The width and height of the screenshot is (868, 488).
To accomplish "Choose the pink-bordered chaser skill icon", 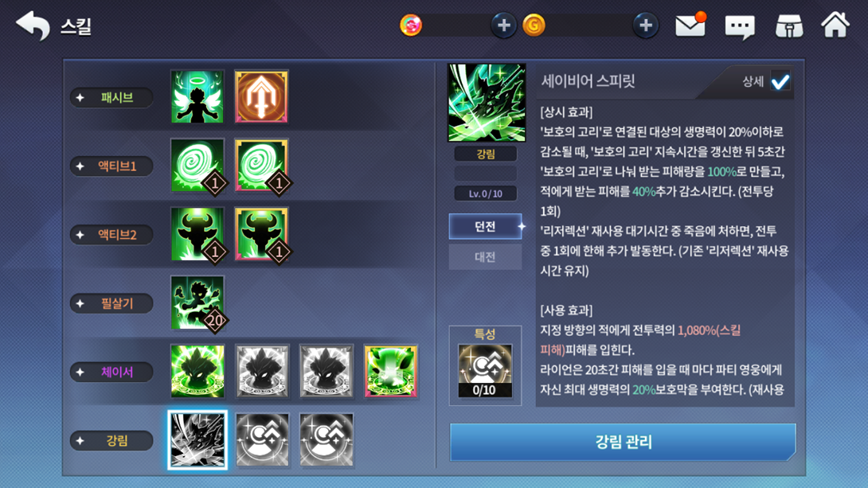I will [x=390, y=371].
